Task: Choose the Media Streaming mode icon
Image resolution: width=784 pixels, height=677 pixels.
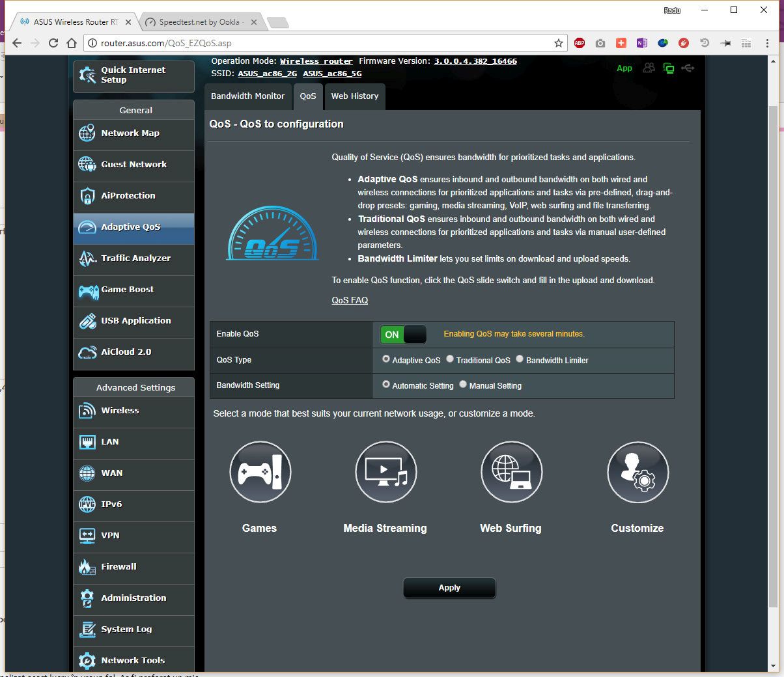Action: pyautogui.click(x=385, y=473)
